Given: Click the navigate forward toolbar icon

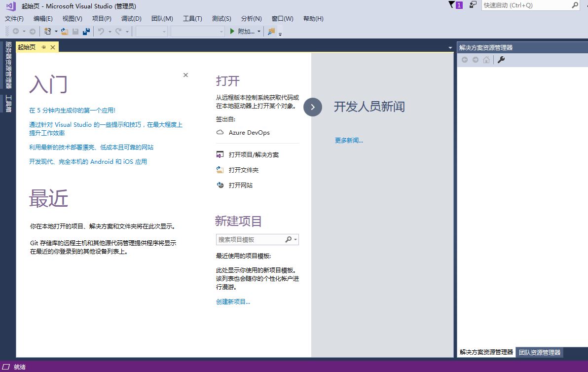Looking at the screenshot, I should [33, 32].
